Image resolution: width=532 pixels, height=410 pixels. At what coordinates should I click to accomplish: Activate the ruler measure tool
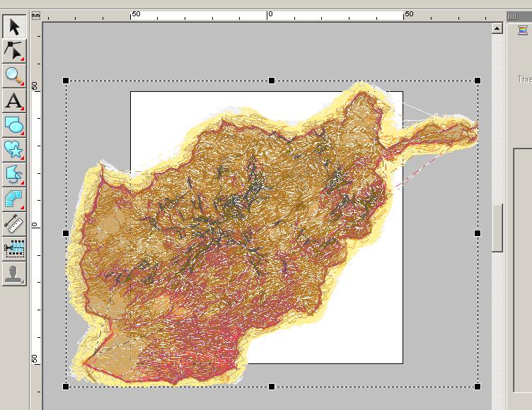tap(14, 223)
